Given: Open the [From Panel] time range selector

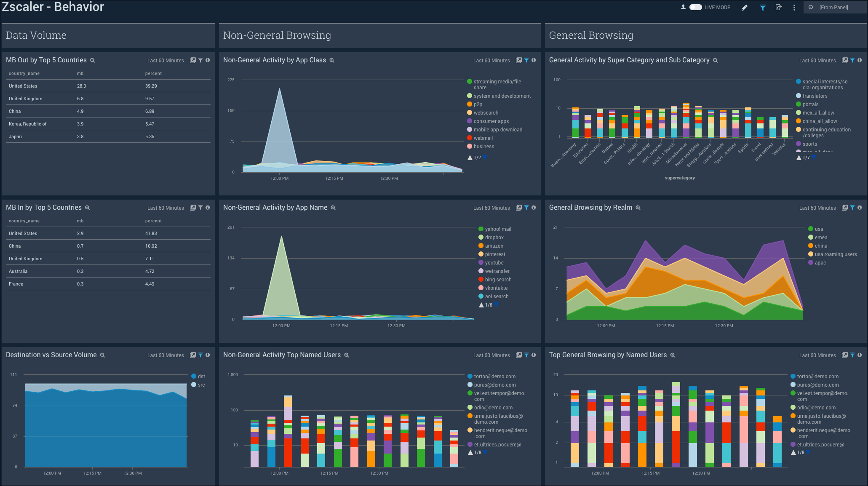Looking at the screenshot, I should click(834, 7).
